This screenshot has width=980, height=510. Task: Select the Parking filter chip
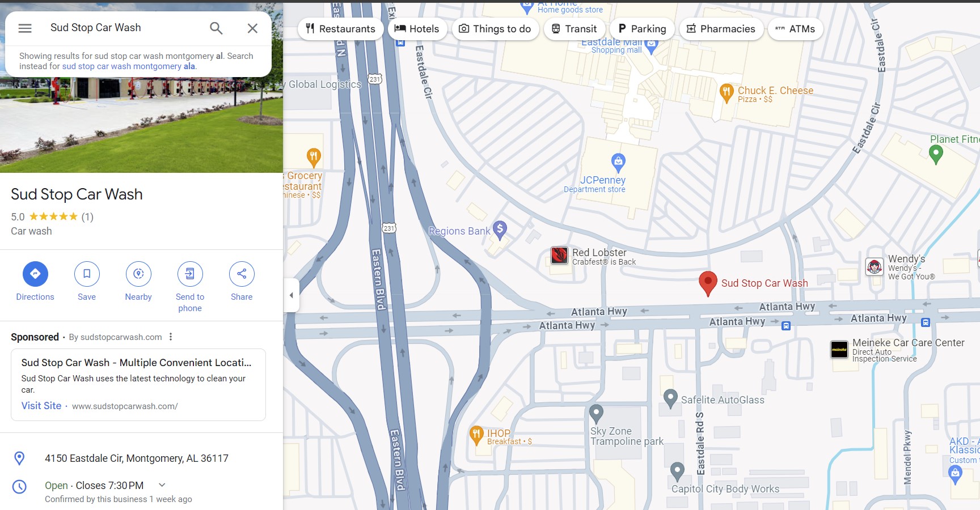tap(642, 29)
